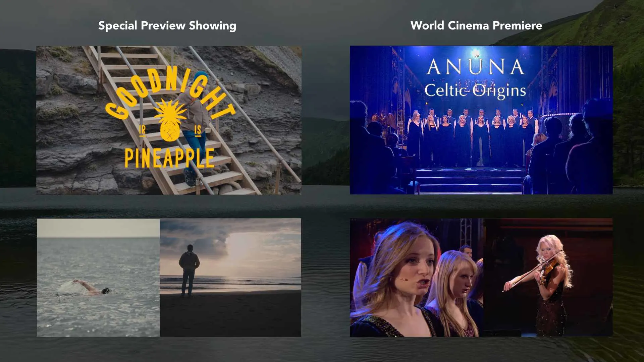
Task: Open the Goodnight Pineapple poster thumbnail
Action: point(169,120)
